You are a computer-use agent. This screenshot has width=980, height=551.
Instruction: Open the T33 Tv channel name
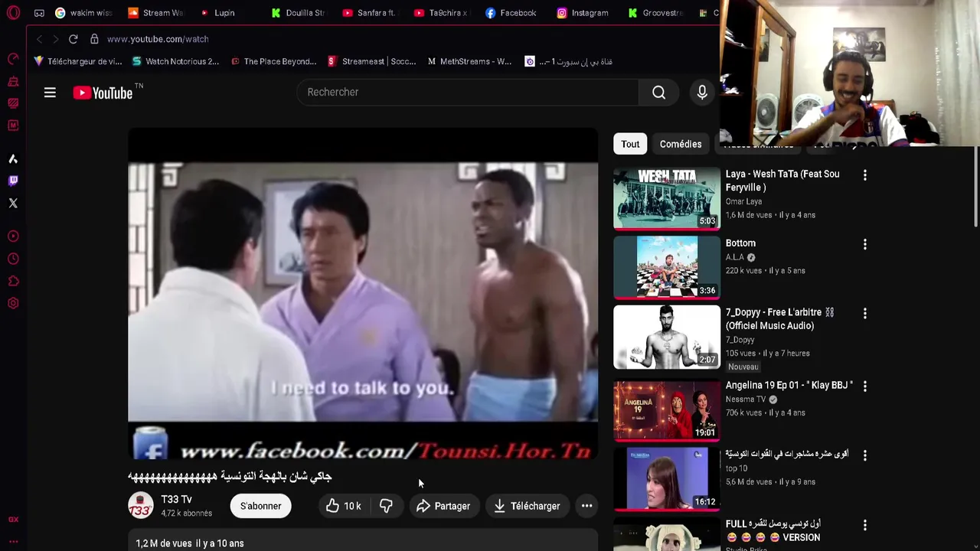pyautogui.click(x=176, y=500)
